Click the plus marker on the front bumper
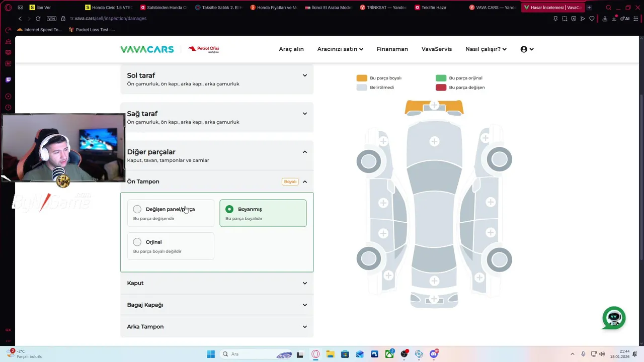Viewport: 644px width, 362px height. [434, 106]
